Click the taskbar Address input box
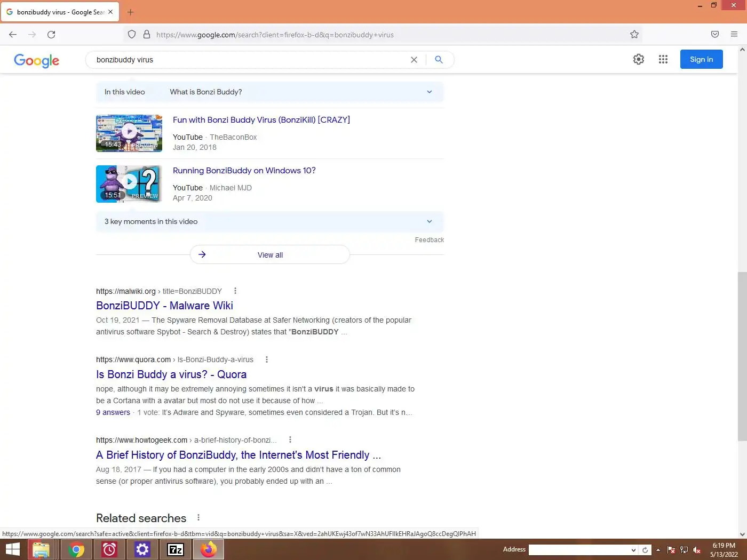747x560 pixels. [579, 550]
